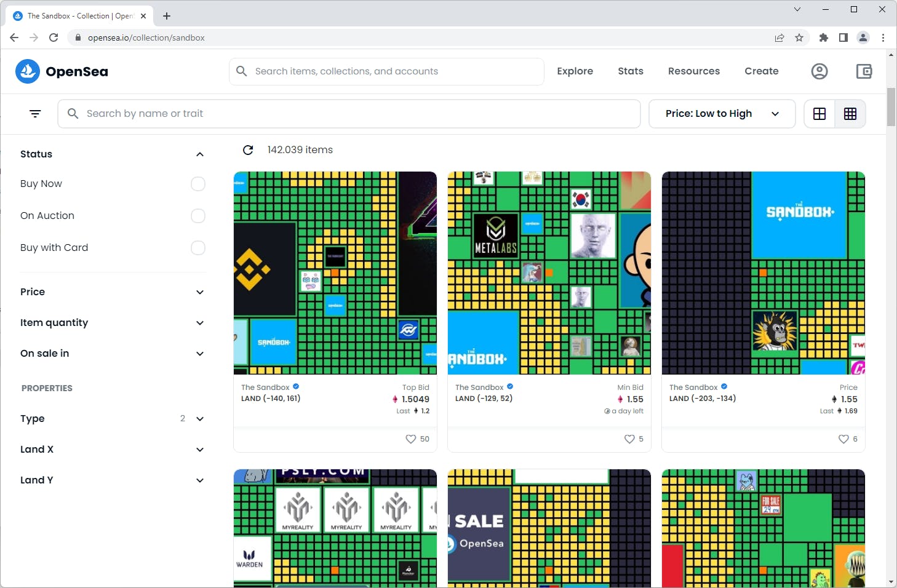Image resolution: width=897 pixels, height=588 pixels.
Task: Reload the browser page
Action: point(54,38)
